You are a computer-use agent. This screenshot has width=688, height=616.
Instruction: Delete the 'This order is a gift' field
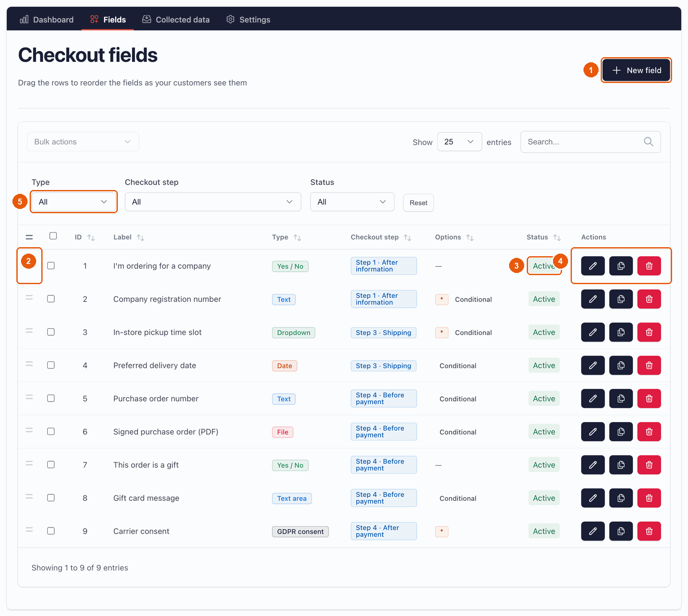(x=649, y=465)
